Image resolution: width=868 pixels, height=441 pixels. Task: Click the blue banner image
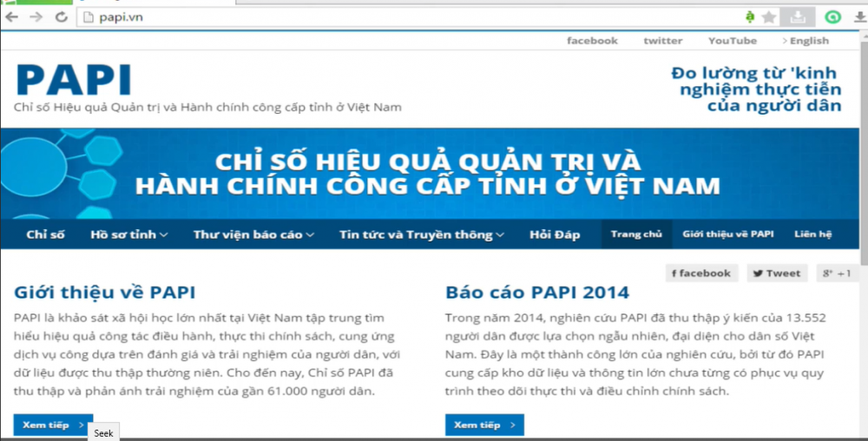click(x=430, y=174)
